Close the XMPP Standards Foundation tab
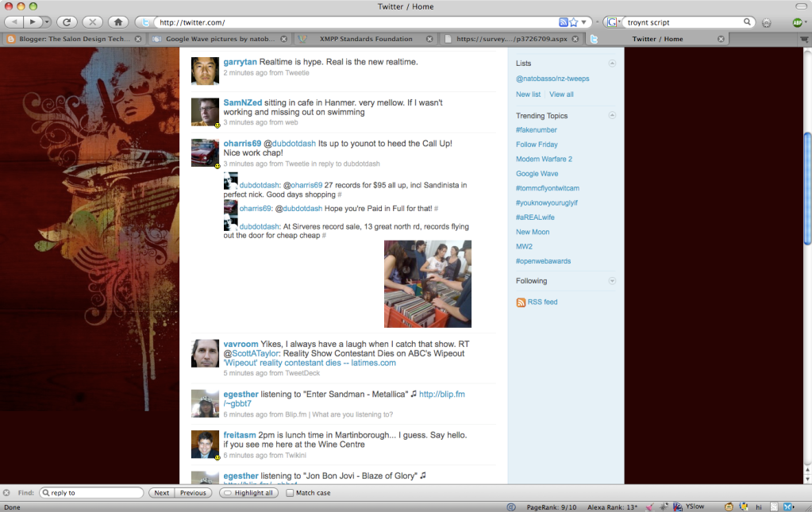This screenshot has width=812, height=512. (x=429, y=39)
